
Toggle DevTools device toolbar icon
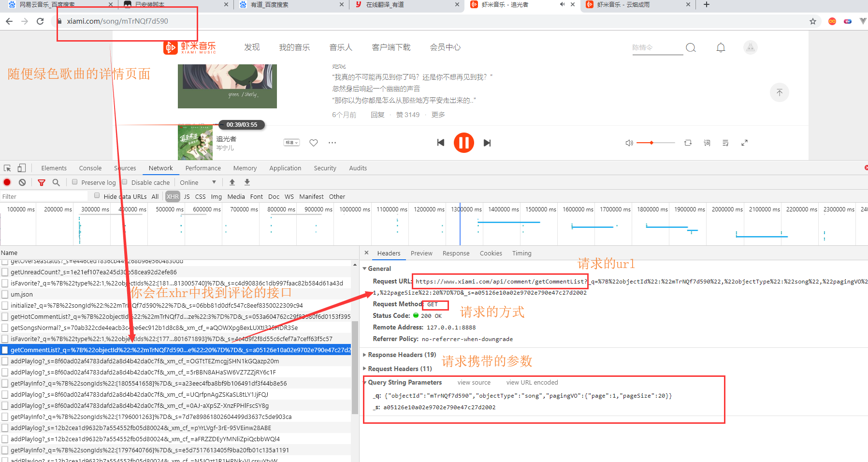click(x=21, y=168)
